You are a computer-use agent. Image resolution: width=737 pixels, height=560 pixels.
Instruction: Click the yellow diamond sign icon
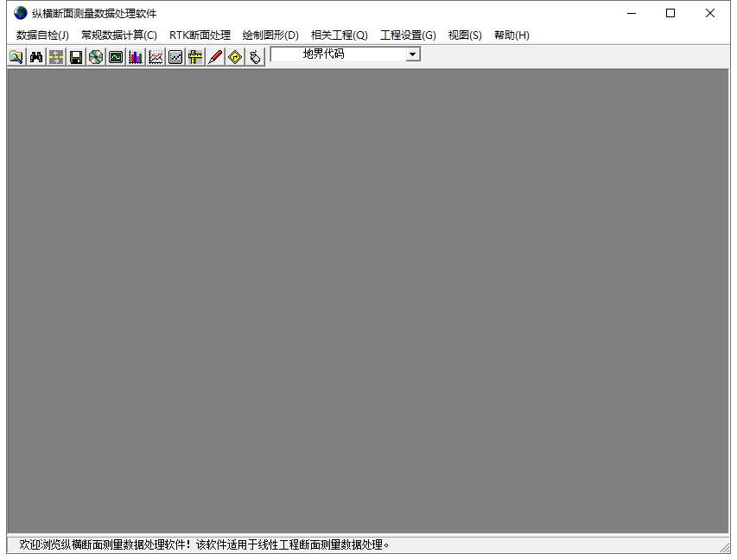pyautogui.click(x=235, y=57)
